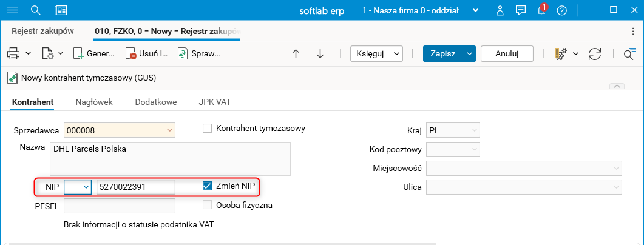Screen dimensions: 644x245
Task: Open notifications bell with badge
Action: [x=542, y=10]
